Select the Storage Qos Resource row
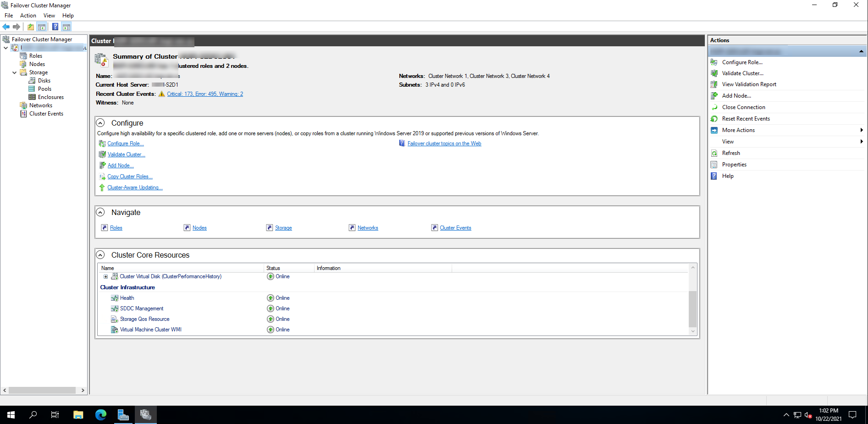 pos(393,319)
